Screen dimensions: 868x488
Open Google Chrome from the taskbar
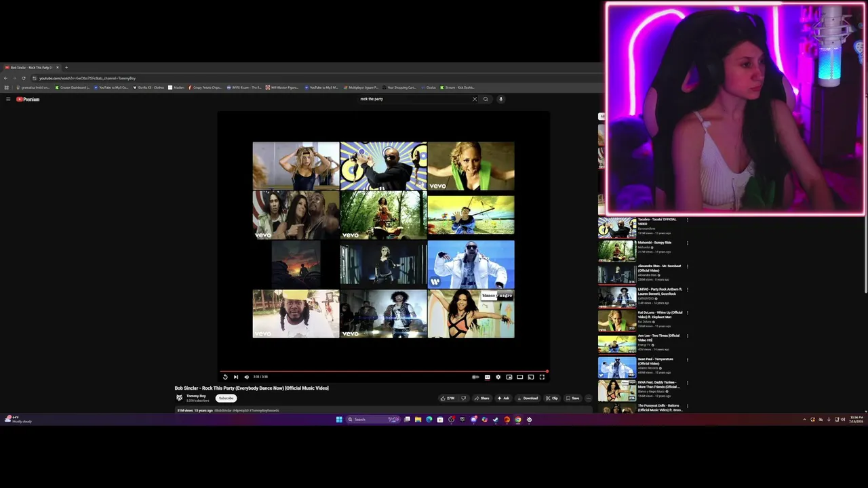[518, 420]
